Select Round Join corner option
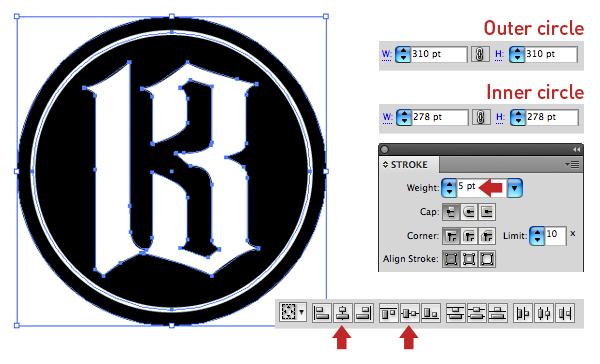The height and width of the screenshot is (364, 600). click(x=469, y=236)
